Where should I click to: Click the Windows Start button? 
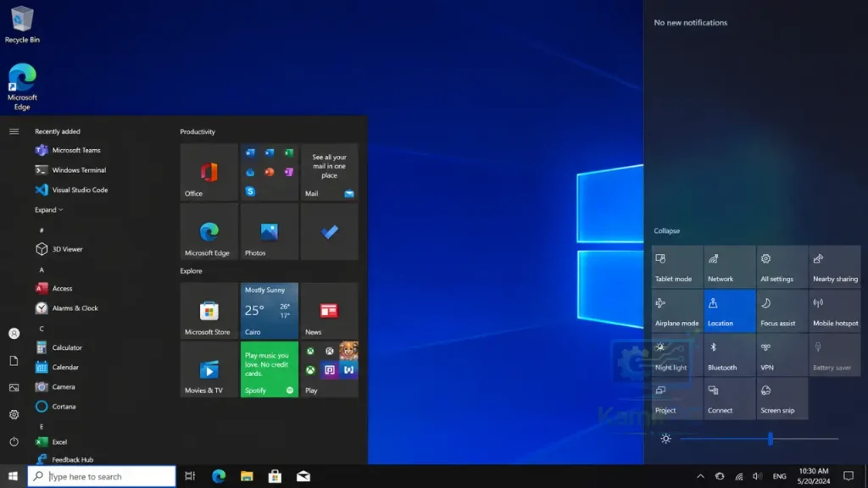pyautogui.click(x=14, y=476)
